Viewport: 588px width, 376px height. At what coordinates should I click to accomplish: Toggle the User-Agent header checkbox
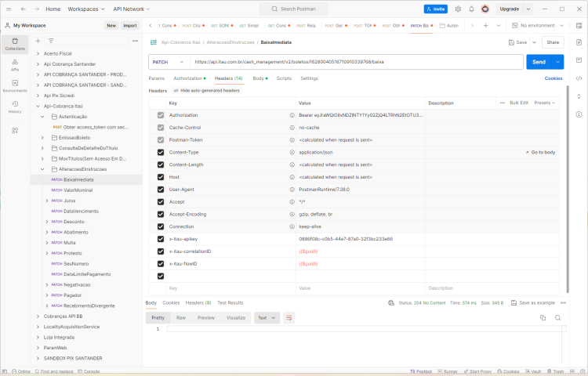click(x=161, y=190)
